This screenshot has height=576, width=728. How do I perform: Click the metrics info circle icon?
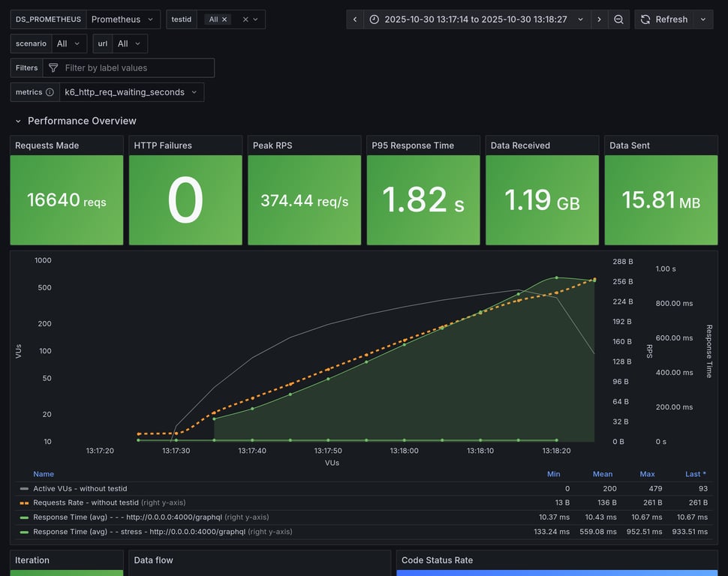click(50, 92)
